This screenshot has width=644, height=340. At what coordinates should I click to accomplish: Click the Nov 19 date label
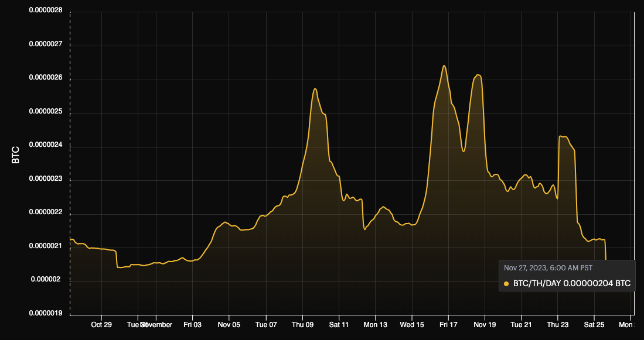click(x=485, y=325)
